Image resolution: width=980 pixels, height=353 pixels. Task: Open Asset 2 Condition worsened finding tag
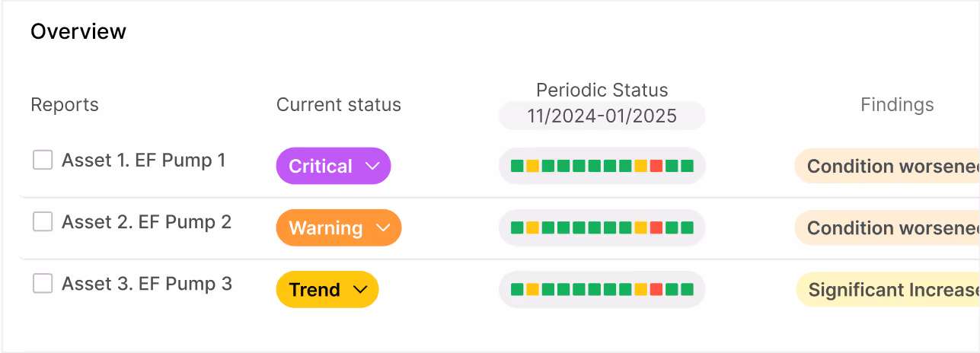(887, 227)
